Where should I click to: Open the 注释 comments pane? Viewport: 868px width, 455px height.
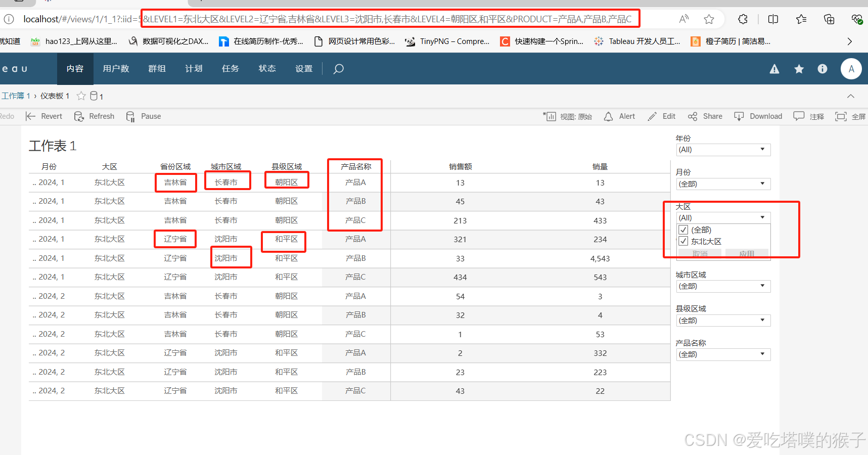(x=809, y=116)
